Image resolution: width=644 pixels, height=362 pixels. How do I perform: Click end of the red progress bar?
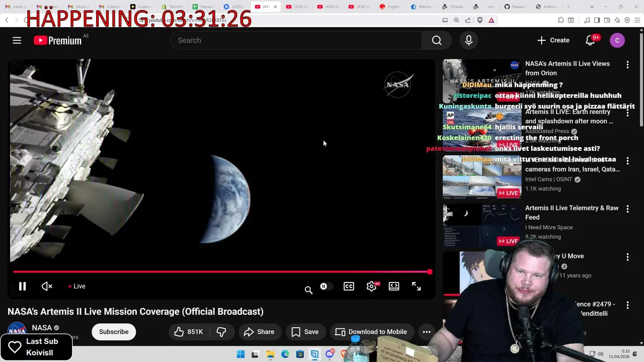[429, 271]
